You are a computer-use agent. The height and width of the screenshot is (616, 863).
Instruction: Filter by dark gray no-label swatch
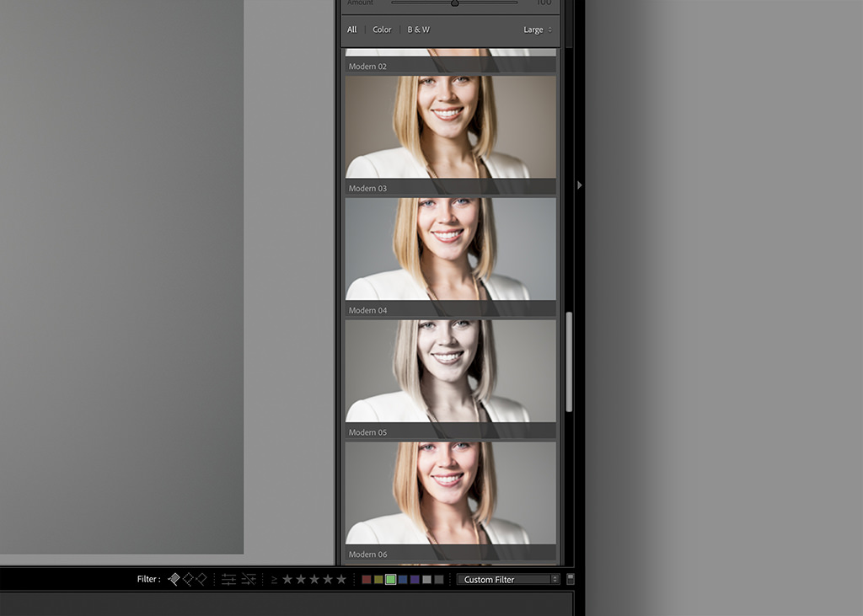pyautogui.click(x=439, y=580)
